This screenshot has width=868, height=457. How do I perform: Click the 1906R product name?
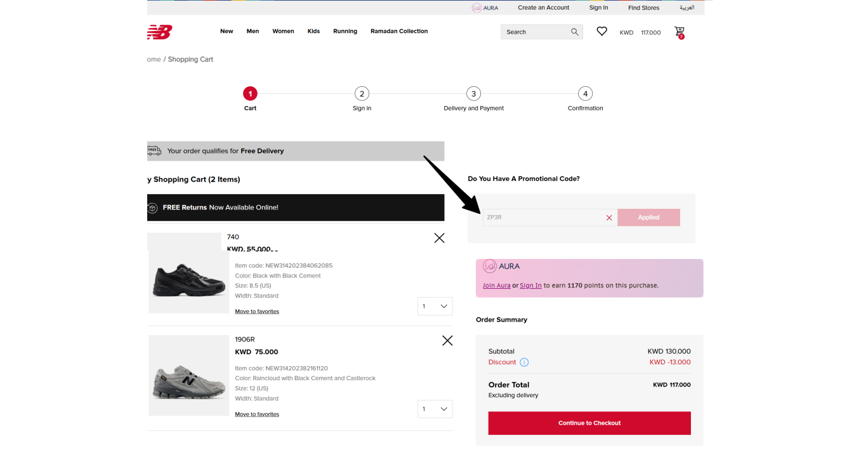point(245,340)
